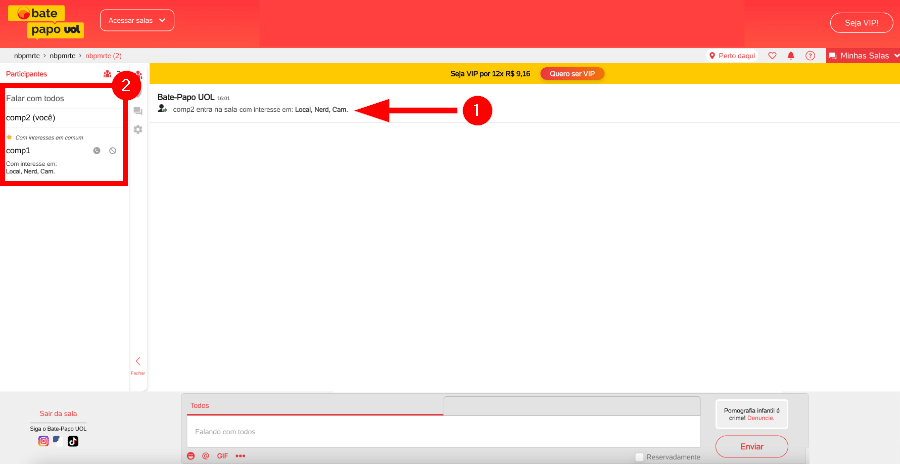Click the Siga o Bate-Papo UOL text
This screenshot has width=900, height=464.
click(58, 428)
